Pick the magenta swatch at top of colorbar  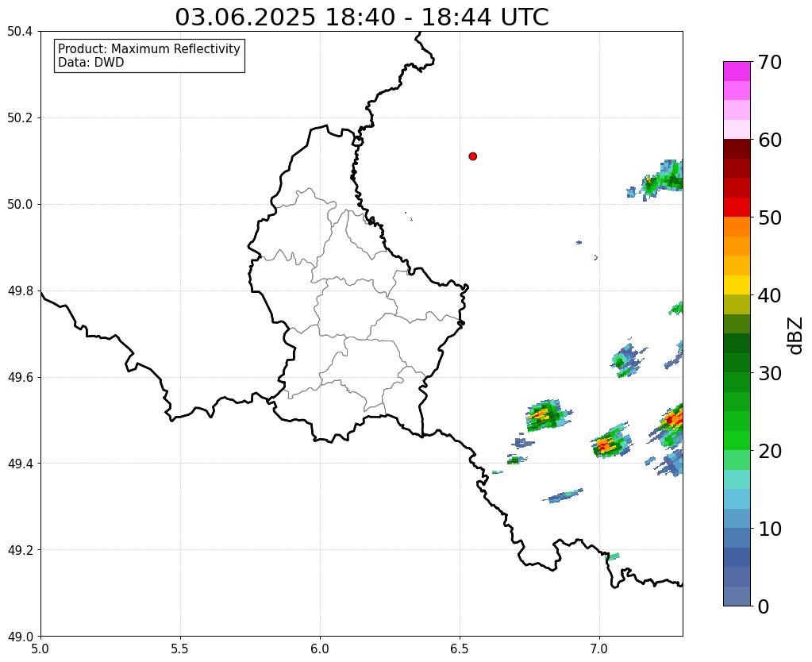(737, 71)
